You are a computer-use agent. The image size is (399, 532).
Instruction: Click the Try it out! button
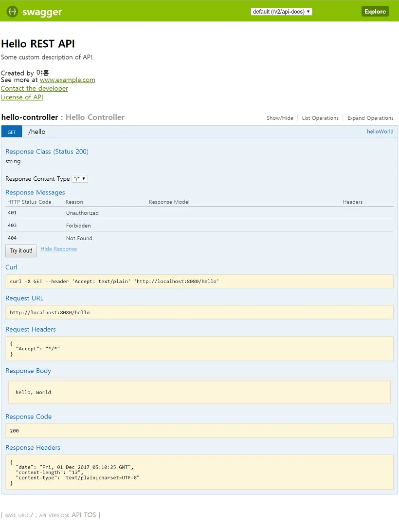tap(21, 251)
